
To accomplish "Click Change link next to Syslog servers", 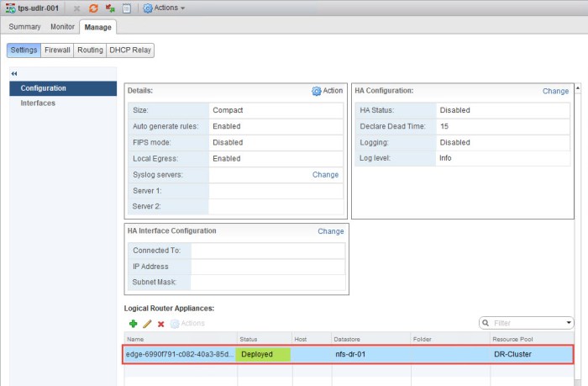I will (x=325, y=175).
